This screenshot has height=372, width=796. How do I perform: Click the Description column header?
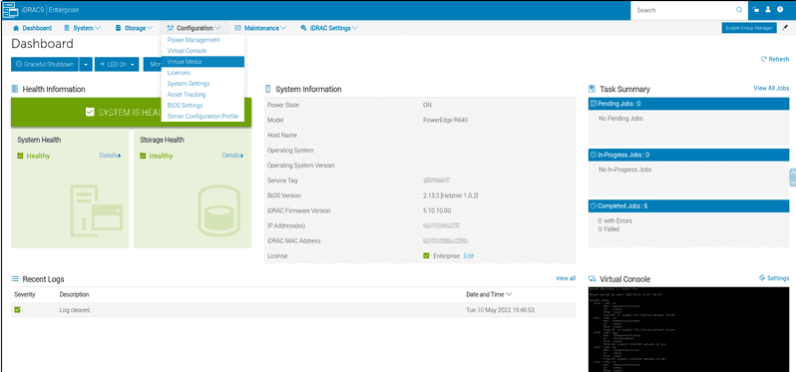tap(74, 294)
